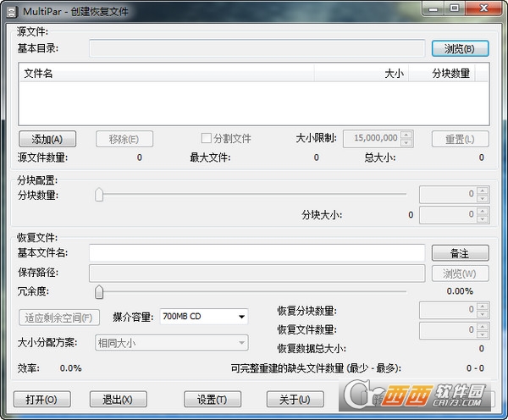Viewport: 508px width, 420px height.
Task: Click the 添加(A) add files button
Action: [x=47, y=139]
